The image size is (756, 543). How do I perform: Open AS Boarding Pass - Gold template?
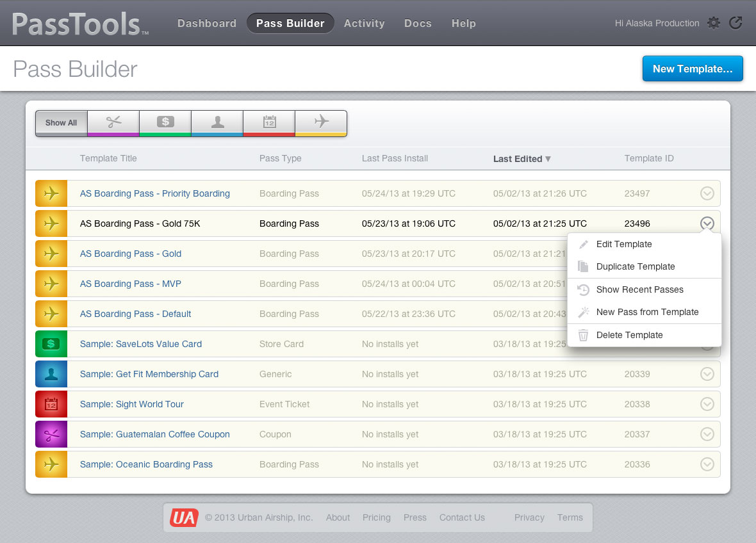[131, 254]
